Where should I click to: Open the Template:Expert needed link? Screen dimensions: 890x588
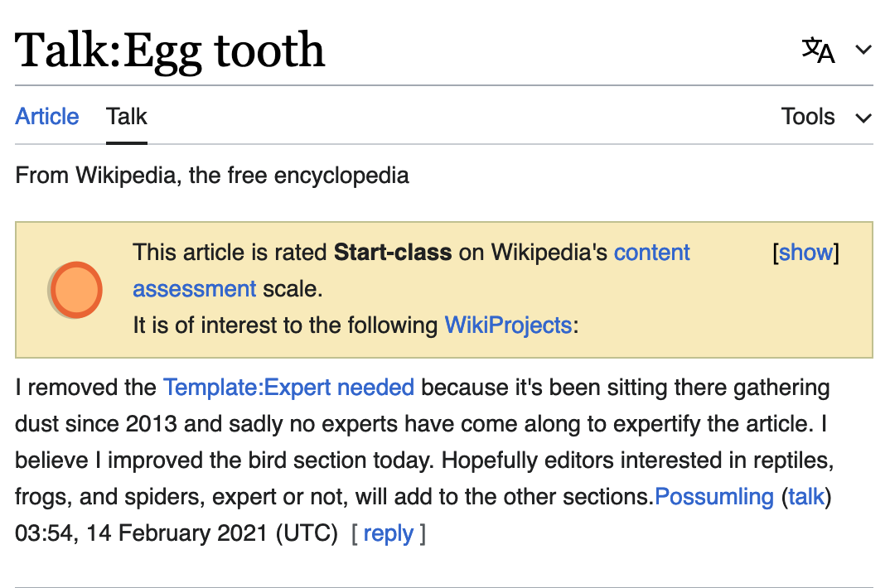point(288,388)
